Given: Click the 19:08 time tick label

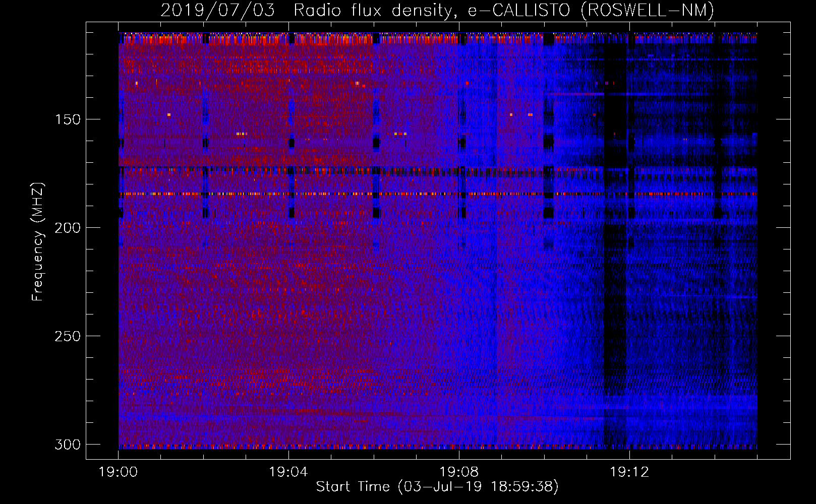Looking at the screenshot, I should coord(459,472).
